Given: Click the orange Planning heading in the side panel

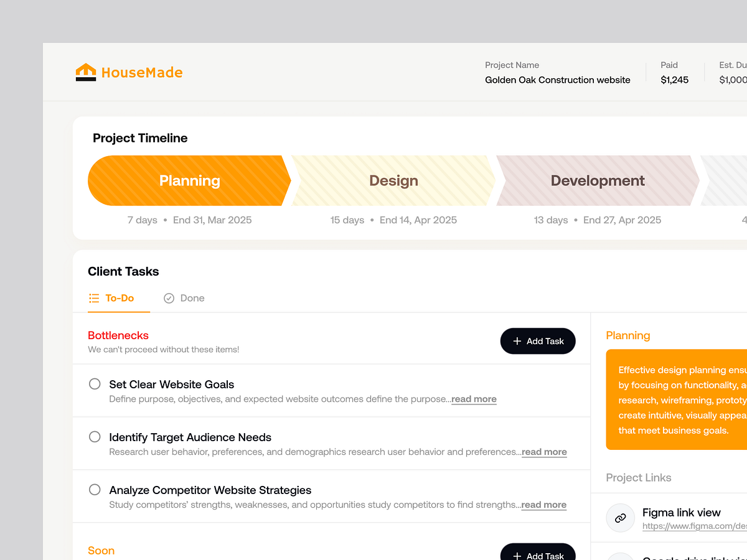Looking at the screenshot, I should (628, 335).
